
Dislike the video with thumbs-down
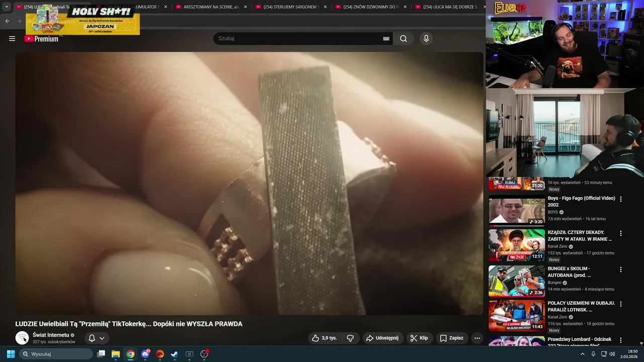(350, 338)
